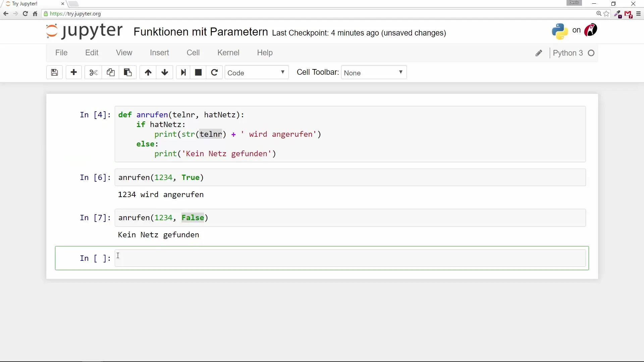Viewport: 644px width, 362px height.
Task: Click the anrufen(1234, False) cell
Action: [x=350, y=218]
